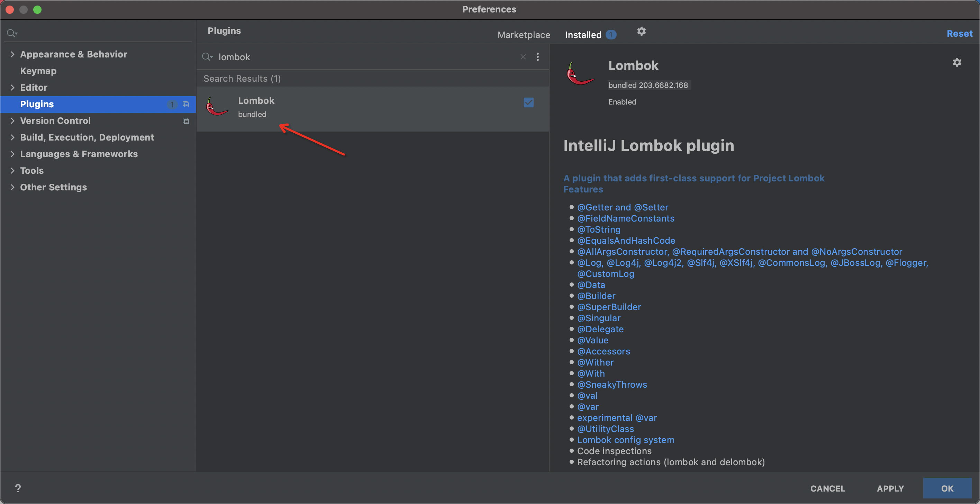Switch to the Marketplace tab
This screenshot has height=504, width=980.
tap(524, 35)
